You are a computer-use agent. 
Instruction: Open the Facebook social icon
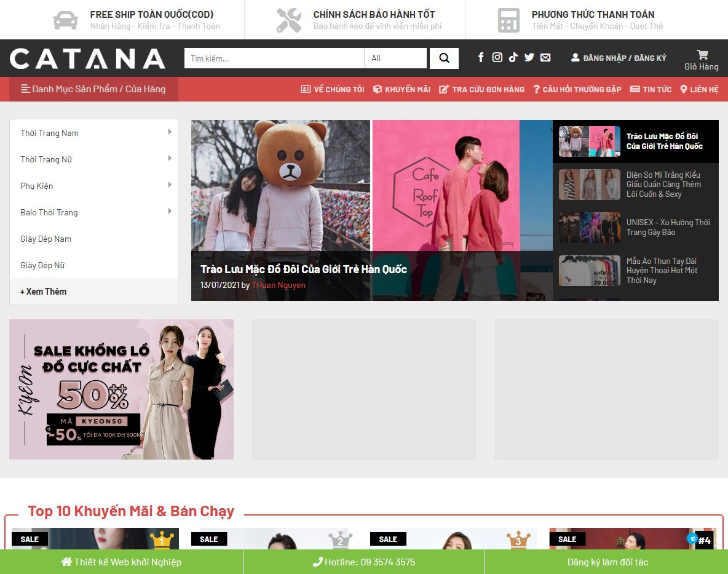pos(481,57)
